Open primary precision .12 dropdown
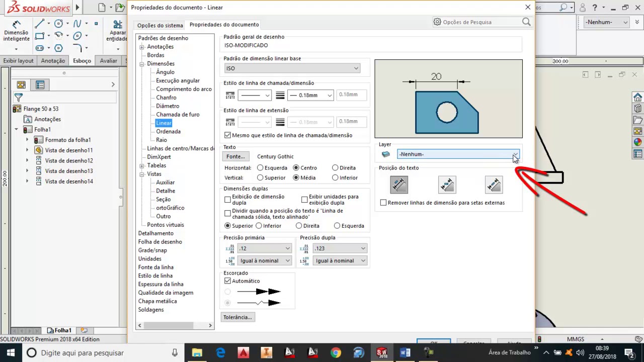Screen dimensions: 644x362 tap(265, 248)
